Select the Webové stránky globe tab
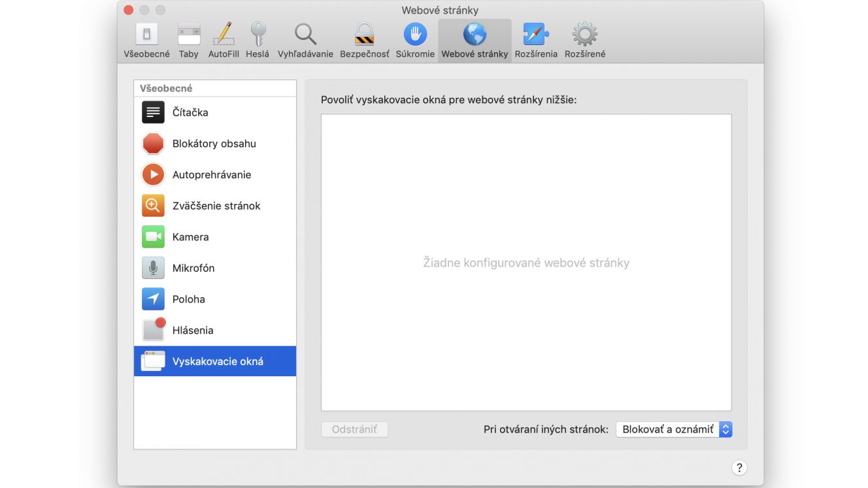Screen dimensions: 868x488 pos(475,41)
